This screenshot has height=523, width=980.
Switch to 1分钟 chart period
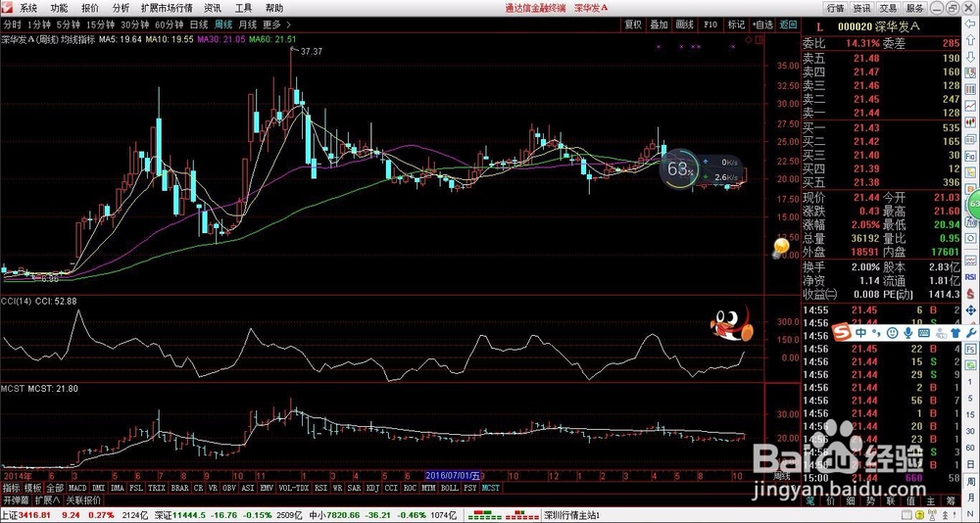39,25
